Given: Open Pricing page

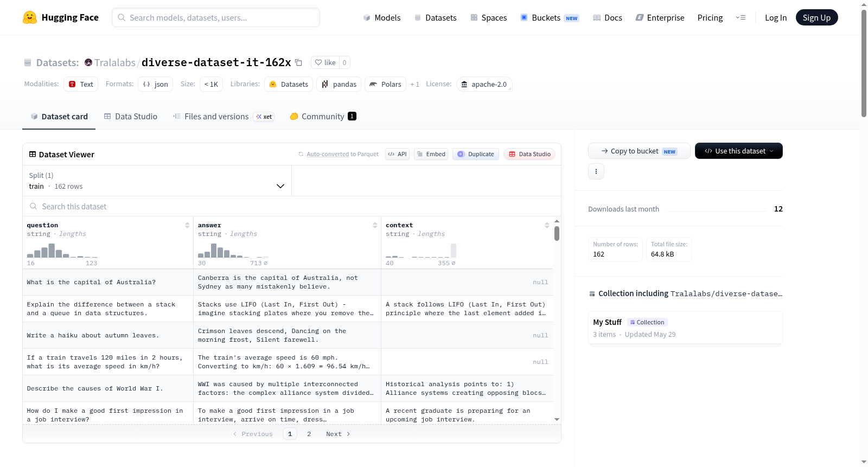Looking at the screenshot, I should point(710,17).
